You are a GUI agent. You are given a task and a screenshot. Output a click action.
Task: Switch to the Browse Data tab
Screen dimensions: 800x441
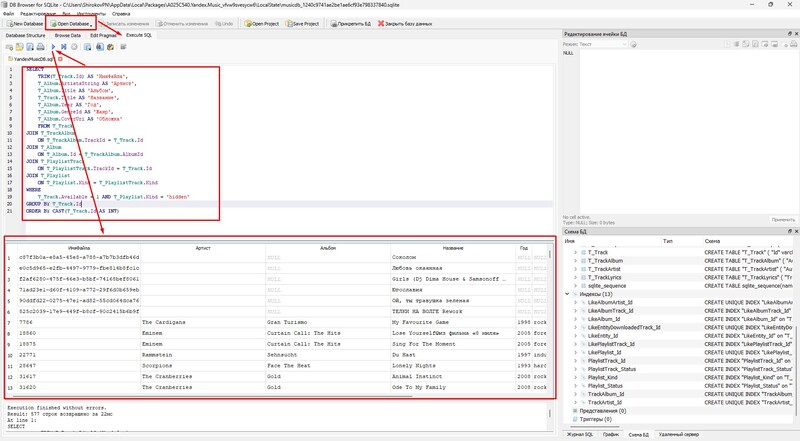67,35
